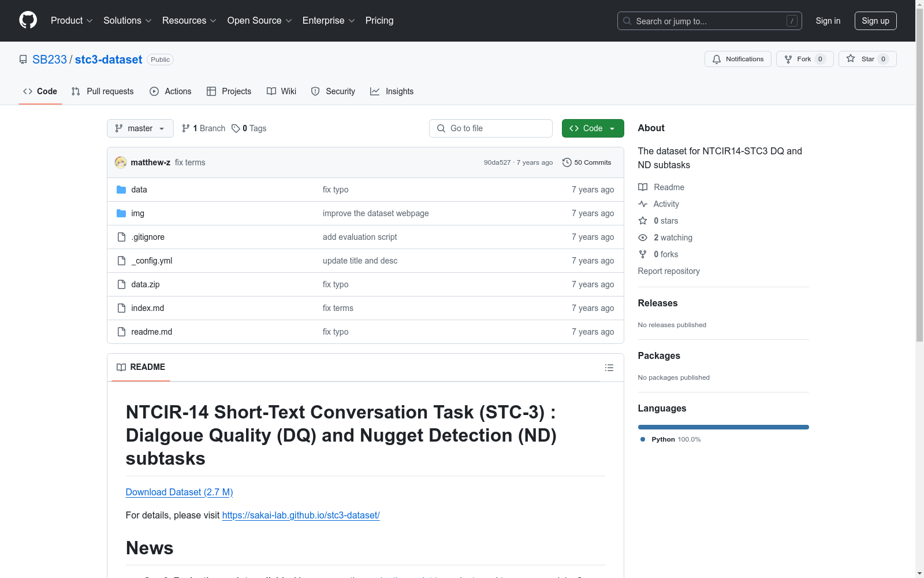Screen dimensions: 924x578
Task: Select the README tab
Action: click(141, 367)
